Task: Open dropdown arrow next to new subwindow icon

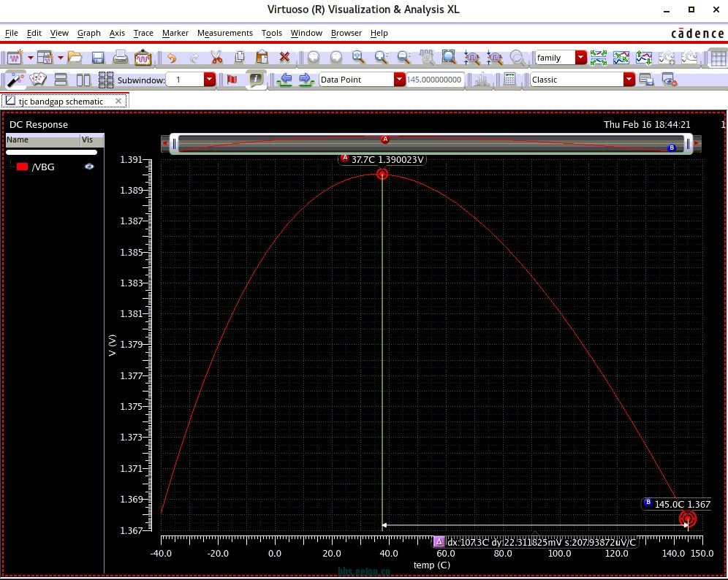Action: [x=61, y=58]
